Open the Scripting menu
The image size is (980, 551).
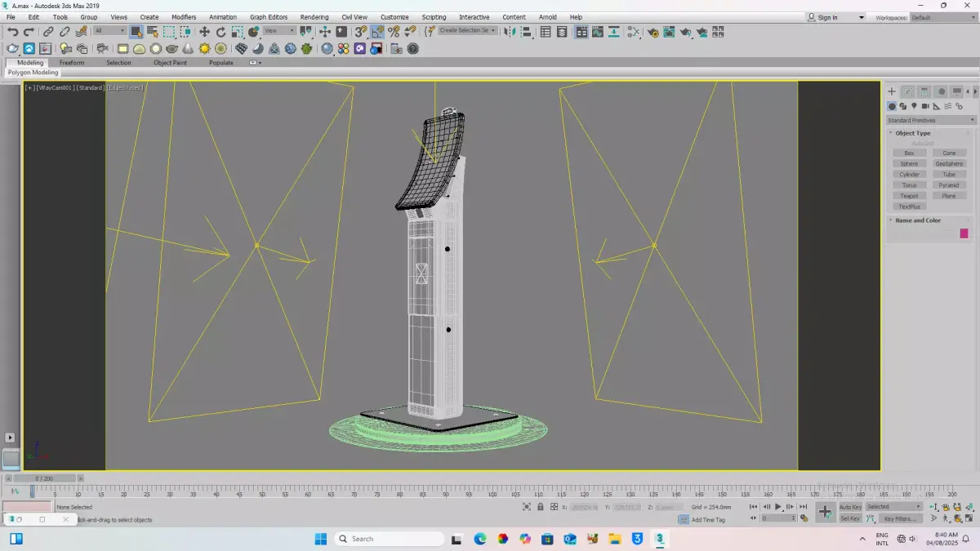pyautogui.click(x=434, y=17)
